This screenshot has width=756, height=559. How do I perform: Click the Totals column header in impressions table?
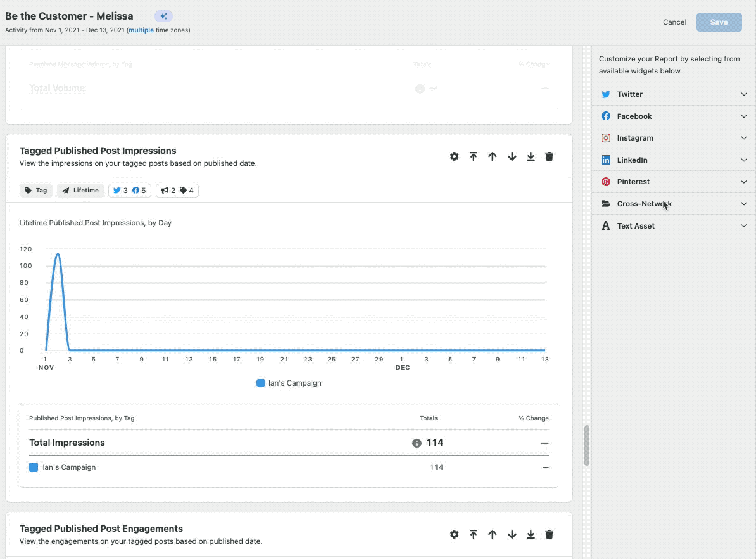click(429, 418)
